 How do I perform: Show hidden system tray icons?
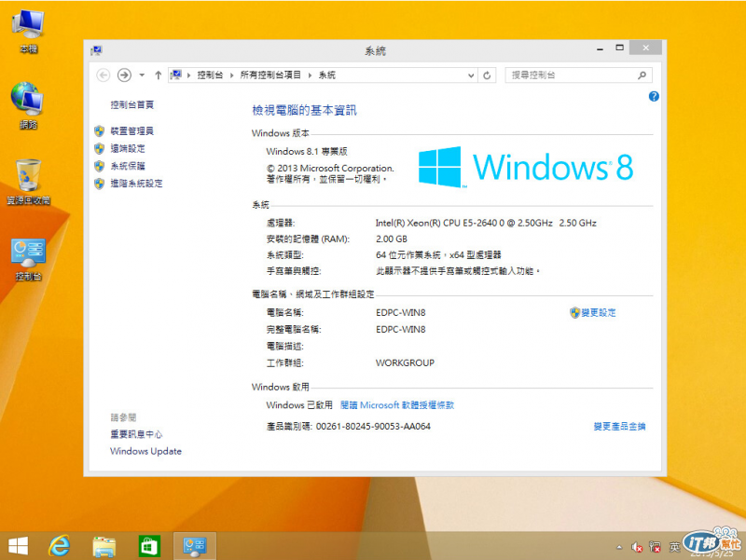[619, 547]
